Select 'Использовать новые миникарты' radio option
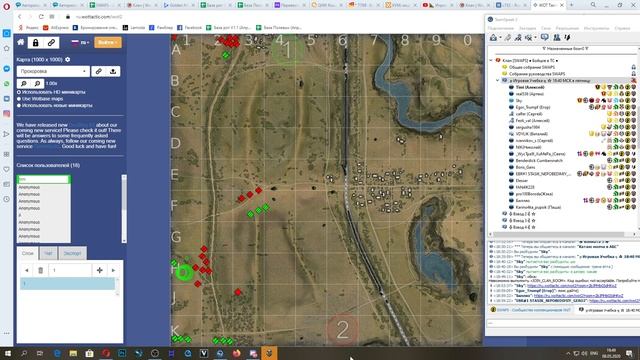The height and width of the screenshot is (360, 640). tap(19, 105)
